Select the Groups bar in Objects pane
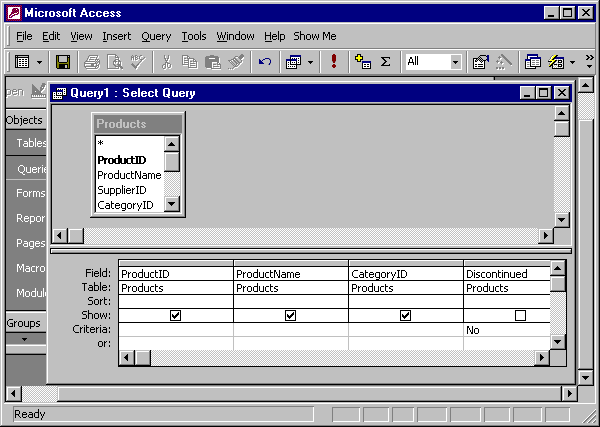The width and height of the screenshot is (600, 427). click(23, 323)
